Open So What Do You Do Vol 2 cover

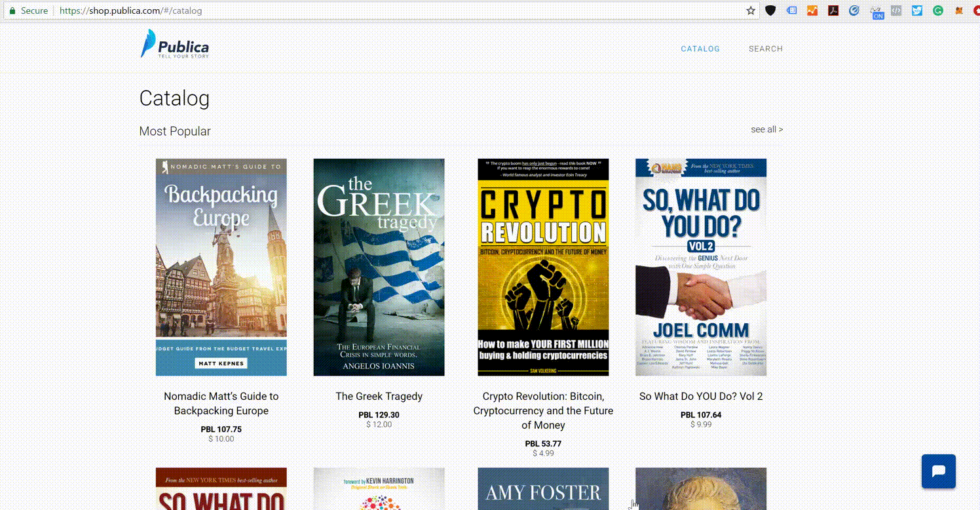701,267
